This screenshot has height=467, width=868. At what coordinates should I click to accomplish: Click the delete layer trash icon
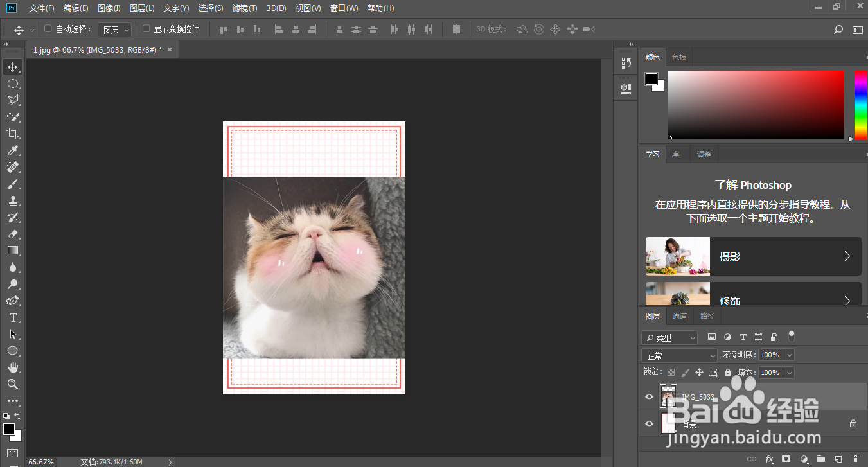click(x=855, y=459)
